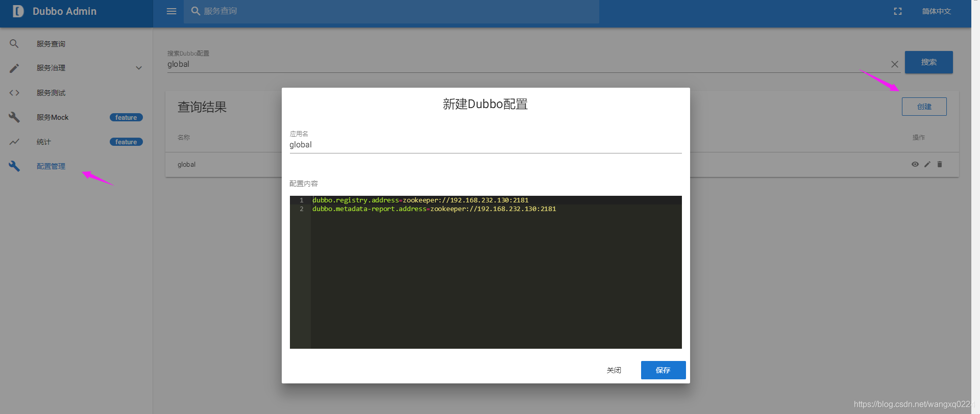
Task: Toggle the hamburger navigation menu icon
Action: tap(171, 11)
